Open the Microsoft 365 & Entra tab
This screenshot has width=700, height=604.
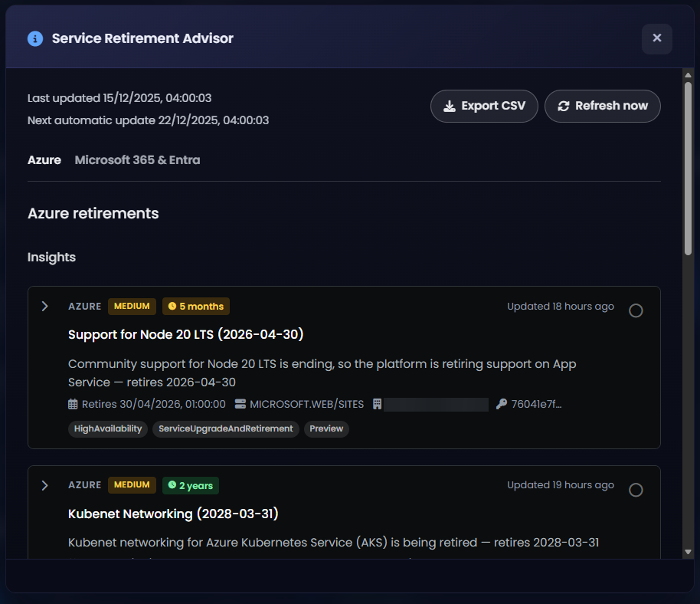(x=137, y=160)
